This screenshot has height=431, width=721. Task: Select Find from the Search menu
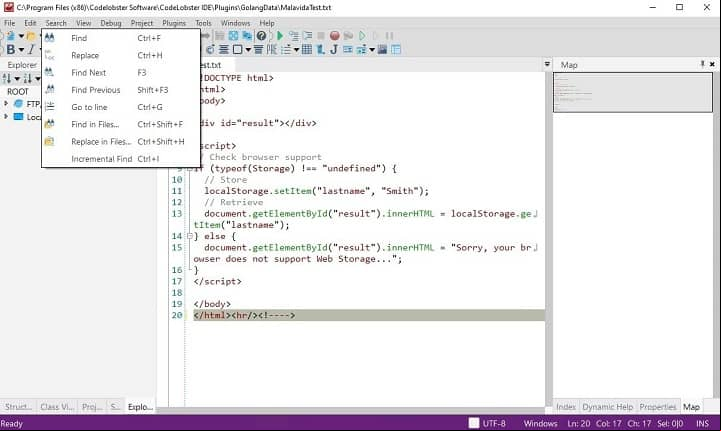point(121,38)
